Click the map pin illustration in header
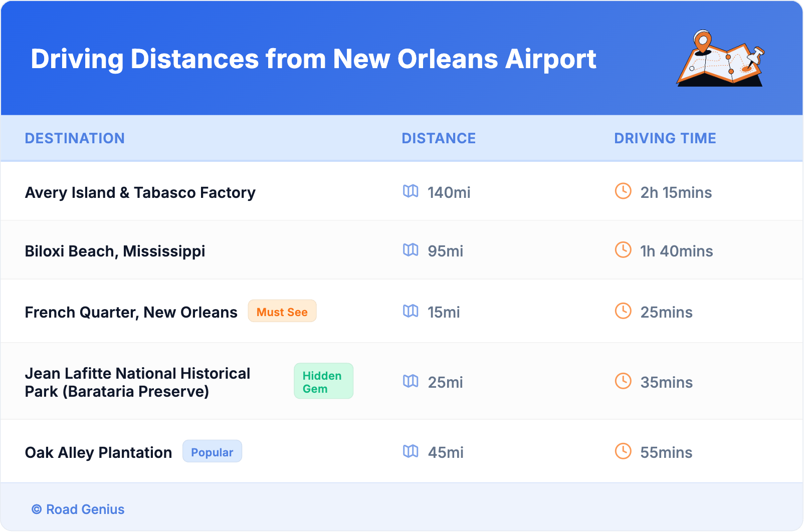 click(720, 59)
